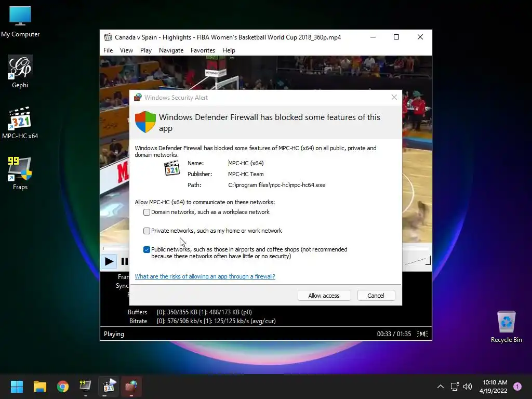Viewport: 532px width, 399px height.
Task: Click the MPC-HC title bar icon
Action: point(108,37)
